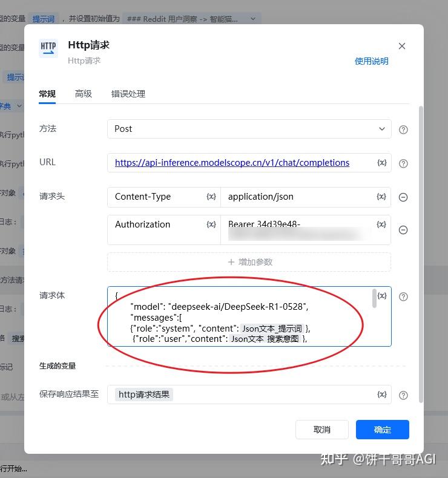Viewport: 448px width, 478px height.
Task: Insert variable into the URL field
Action: [382, 163]
